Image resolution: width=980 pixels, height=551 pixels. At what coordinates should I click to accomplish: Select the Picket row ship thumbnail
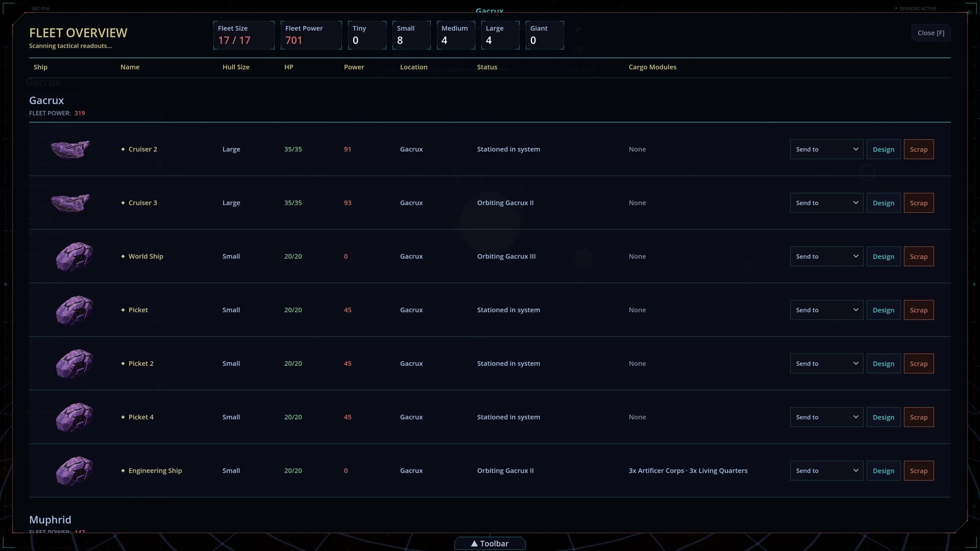coord(75,310)
